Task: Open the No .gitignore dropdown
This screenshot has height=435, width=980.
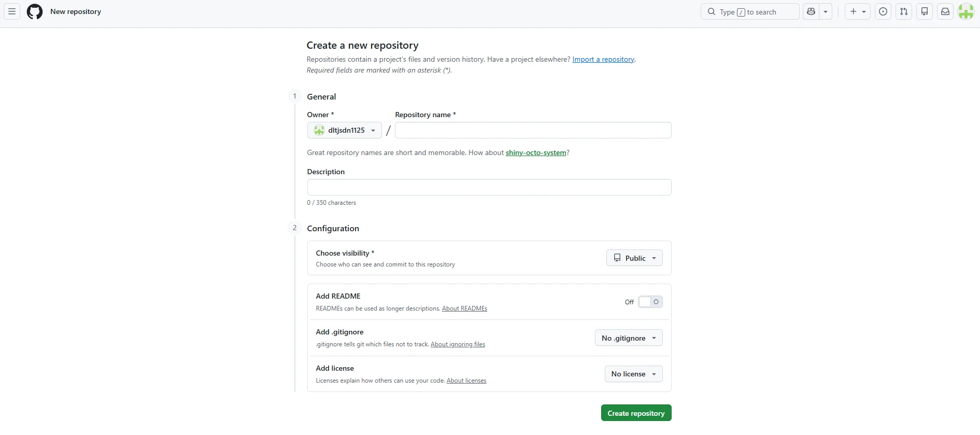Action: [629, 338]
